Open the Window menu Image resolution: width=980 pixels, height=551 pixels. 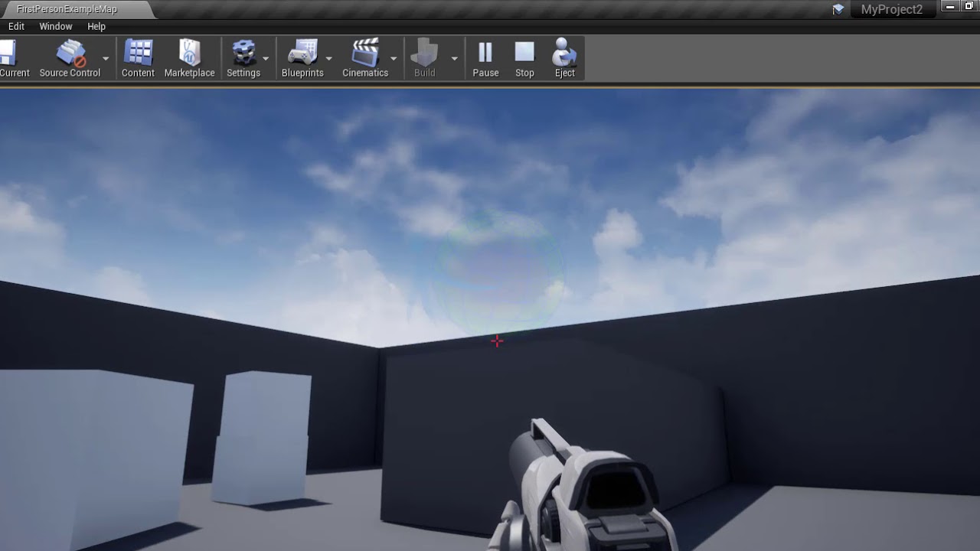(55, 26)
